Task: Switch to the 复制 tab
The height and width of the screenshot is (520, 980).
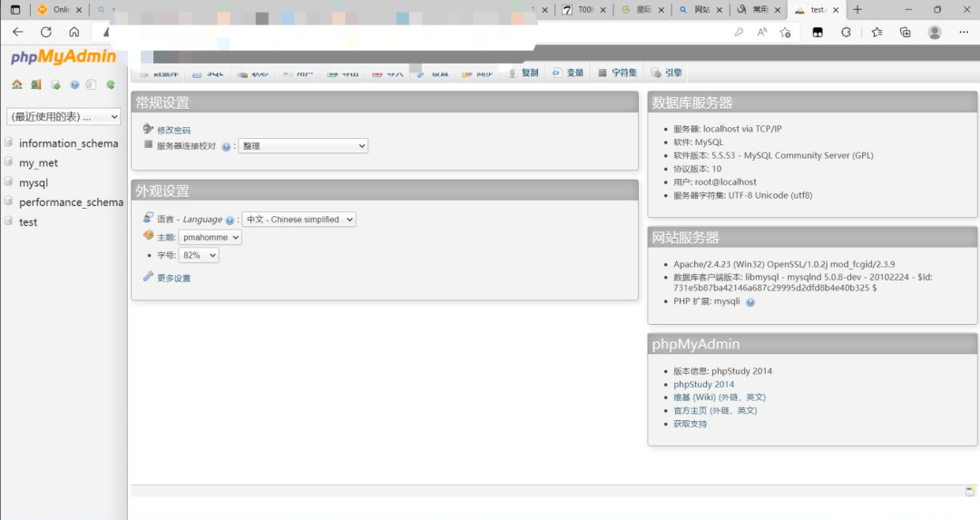Action: click(524, 73)
